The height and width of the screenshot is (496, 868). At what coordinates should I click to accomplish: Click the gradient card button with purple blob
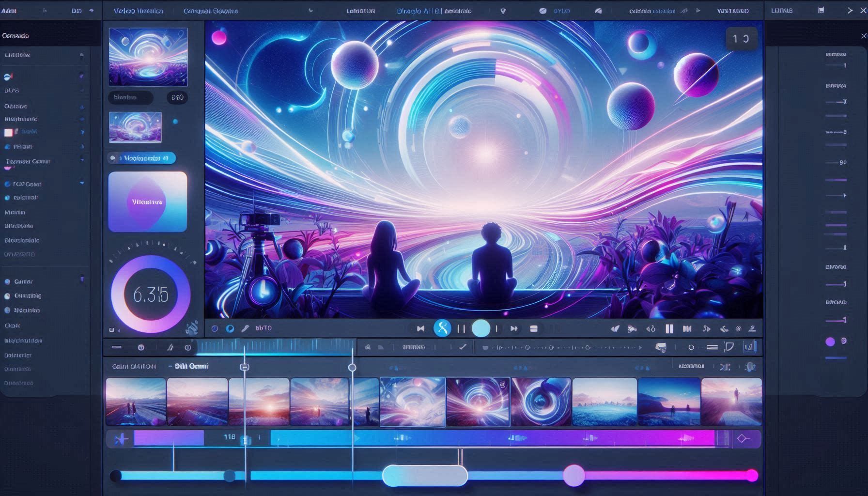tap(148, 201)
